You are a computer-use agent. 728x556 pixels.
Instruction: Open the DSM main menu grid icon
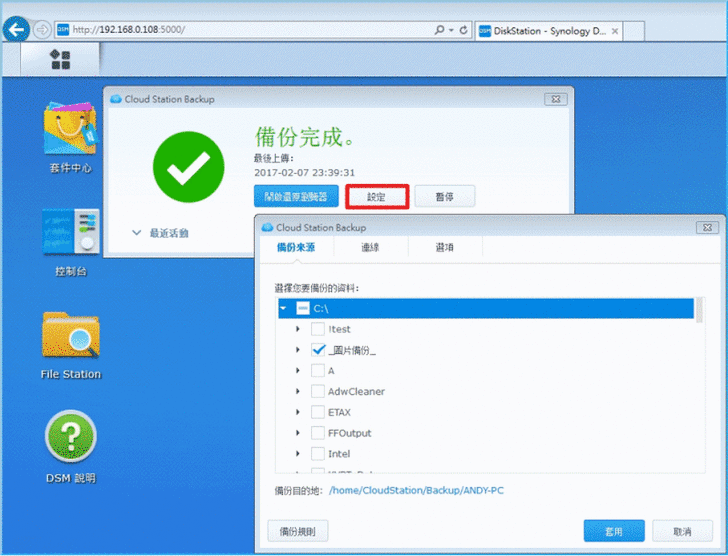point(60,59)
